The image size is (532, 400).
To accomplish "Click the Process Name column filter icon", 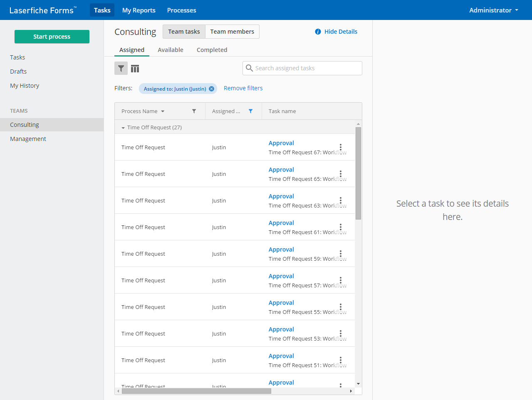I will 194,111.
